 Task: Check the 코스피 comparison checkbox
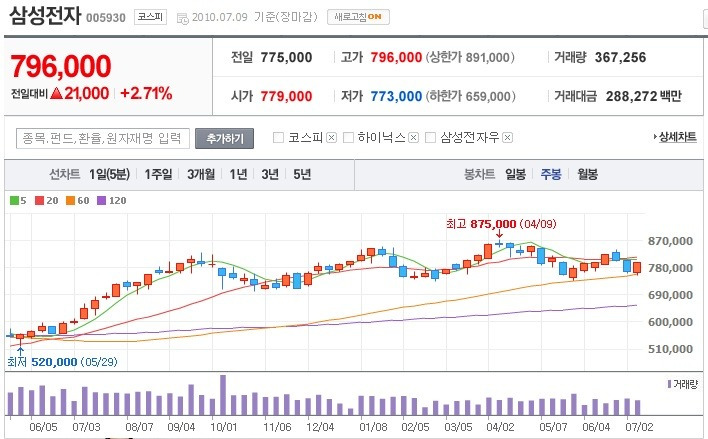click(279, 137)
